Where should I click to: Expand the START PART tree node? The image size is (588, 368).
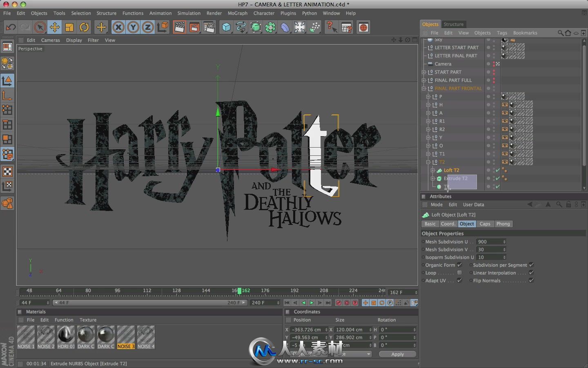coord(424,72)
